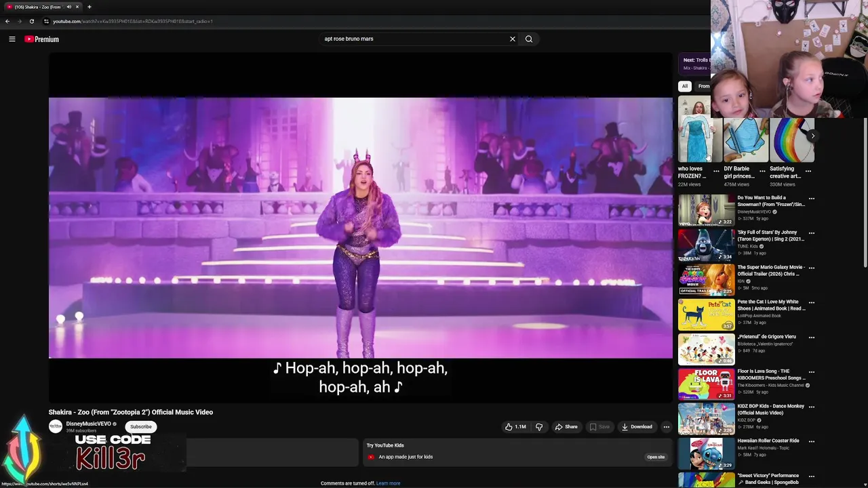Viewport: 868px width, 488px height.
Task: Open DisneyMusicVEVO channel avatar
Action: 56,426
